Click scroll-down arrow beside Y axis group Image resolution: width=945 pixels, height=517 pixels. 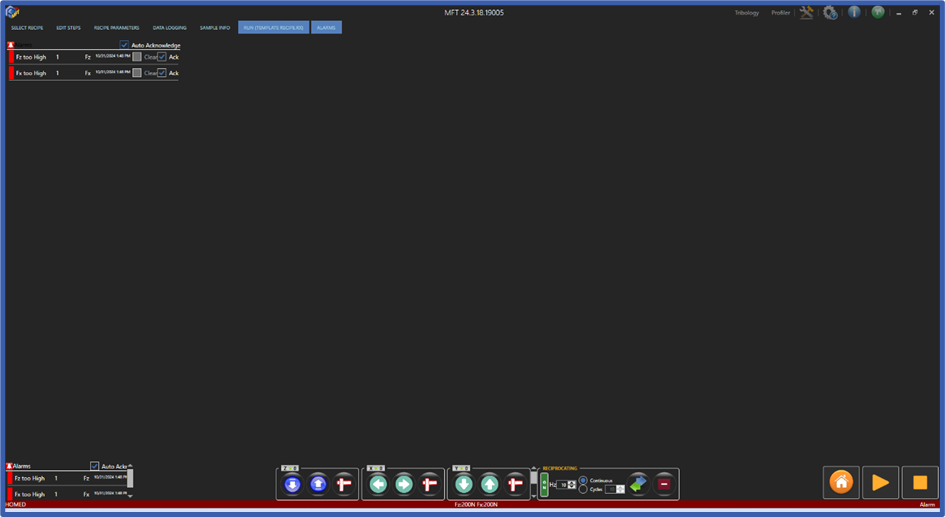534,497
